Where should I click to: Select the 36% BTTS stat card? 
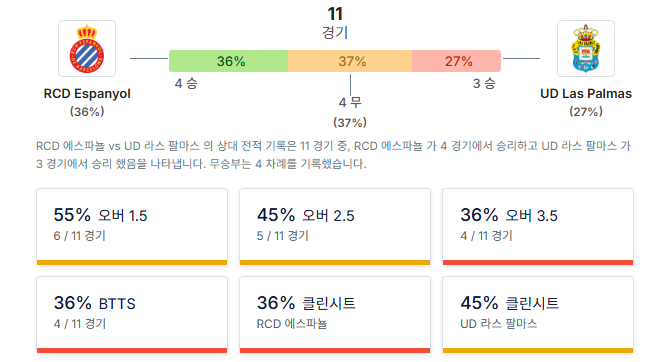tap(132, 315)
